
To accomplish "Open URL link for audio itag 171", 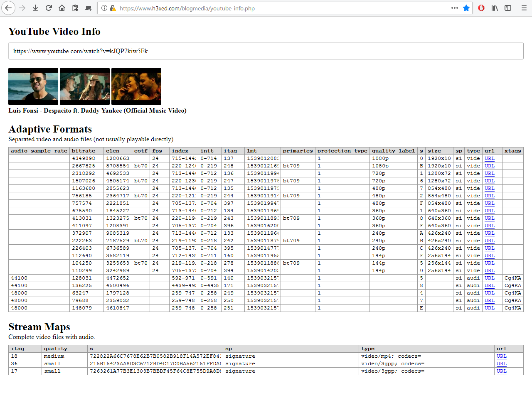I will [490, 285].
